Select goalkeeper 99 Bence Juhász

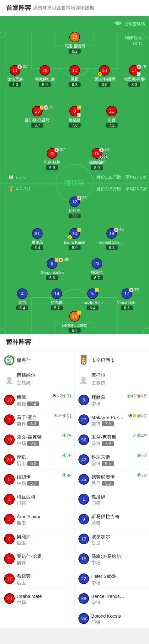(75, 316)
